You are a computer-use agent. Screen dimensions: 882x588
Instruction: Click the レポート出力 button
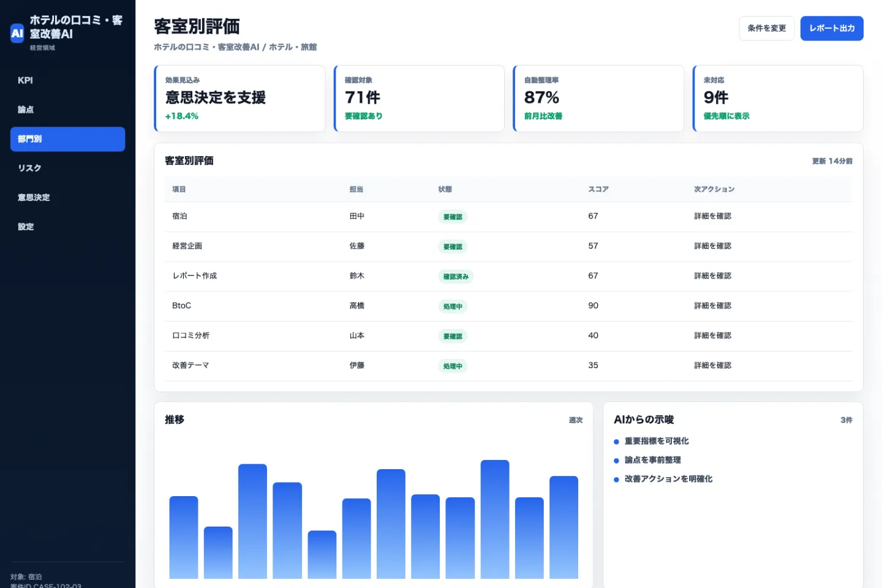point(831,28)
